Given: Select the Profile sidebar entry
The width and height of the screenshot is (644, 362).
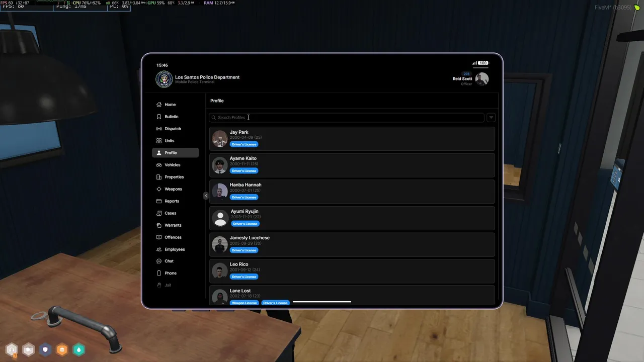Looking at the screenshot, I should coord(175,153).
